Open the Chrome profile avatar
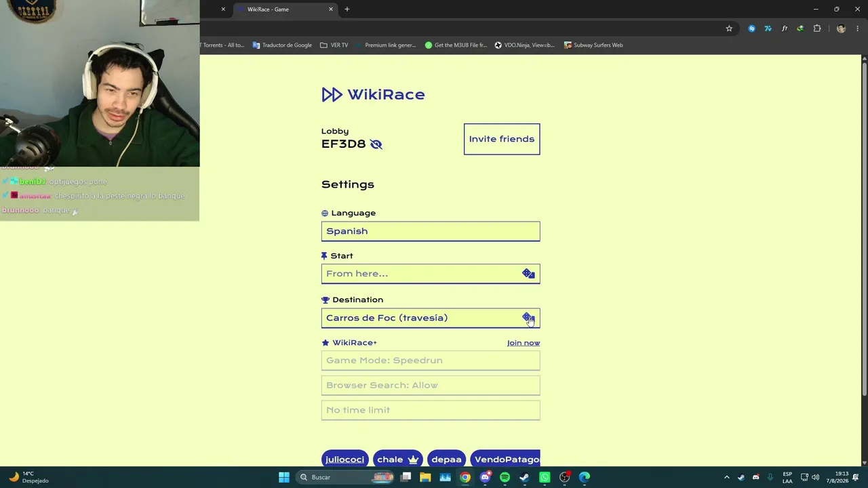 click(841, 28)
